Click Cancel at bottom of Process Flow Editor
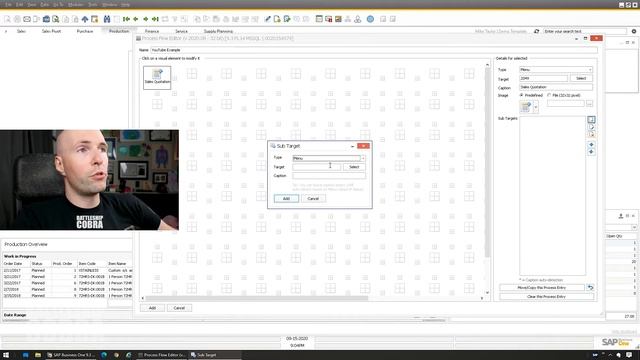This screenshot has height=360, width=640. [x=179, y=308]
